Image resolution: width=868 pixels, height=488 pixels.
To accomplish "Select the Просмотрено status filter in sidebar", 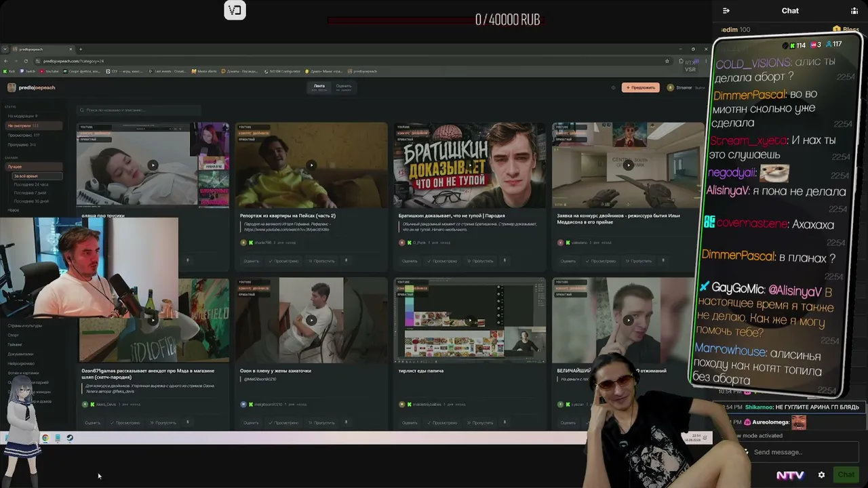I will [x=33, y=135].
